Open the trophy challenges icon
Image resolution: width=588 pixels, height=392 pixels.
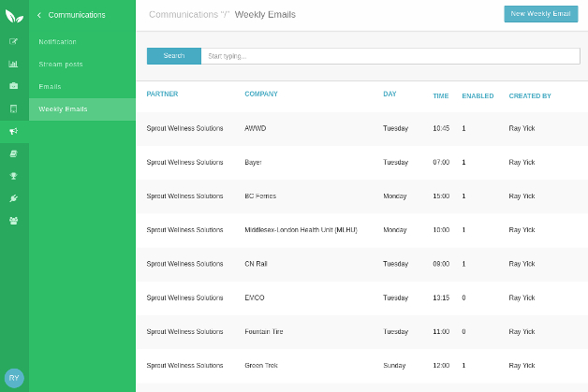coord(13,176)
